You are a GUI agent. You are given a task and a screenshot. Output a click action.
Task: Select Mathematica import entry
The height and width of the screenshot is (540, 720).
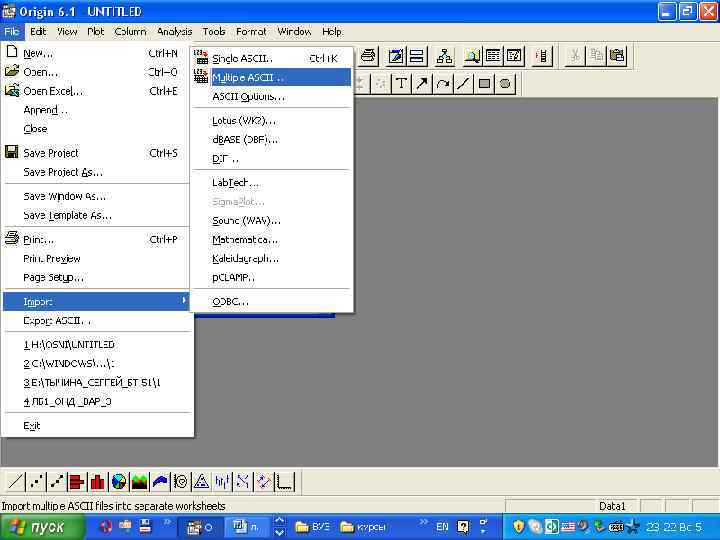(272, 240)
